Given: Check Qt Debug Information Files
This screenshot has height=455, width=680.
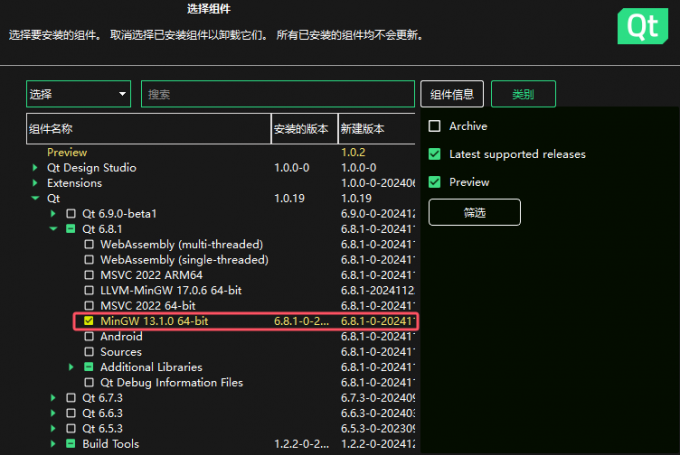Looking at the screenshot, I should coord(89,382).
